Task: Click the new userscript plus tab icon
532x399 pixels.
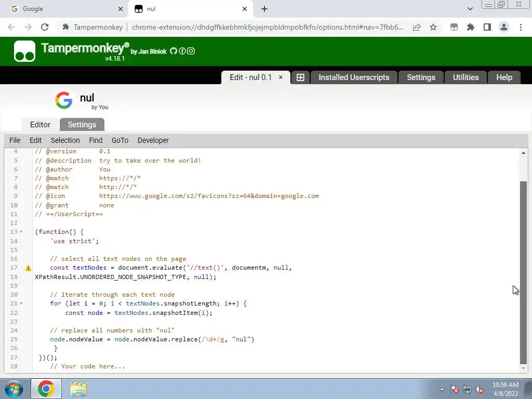Action: coord(300,77)
